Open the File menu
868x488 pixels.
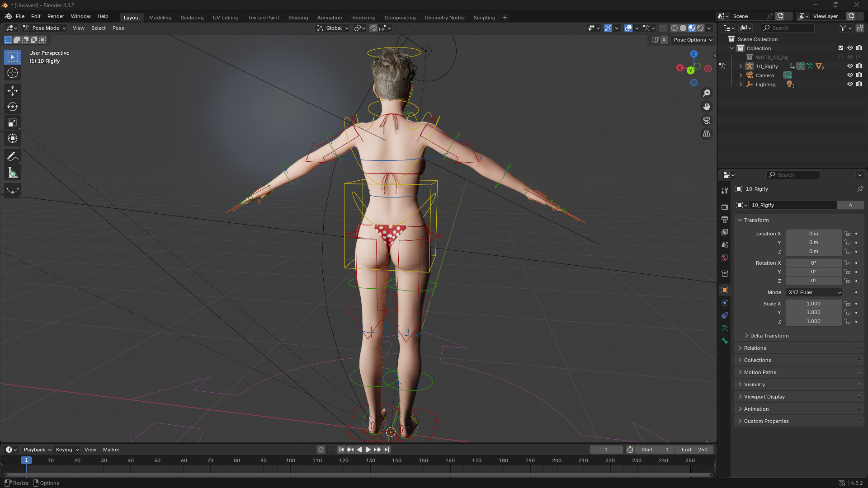[20, 16]
